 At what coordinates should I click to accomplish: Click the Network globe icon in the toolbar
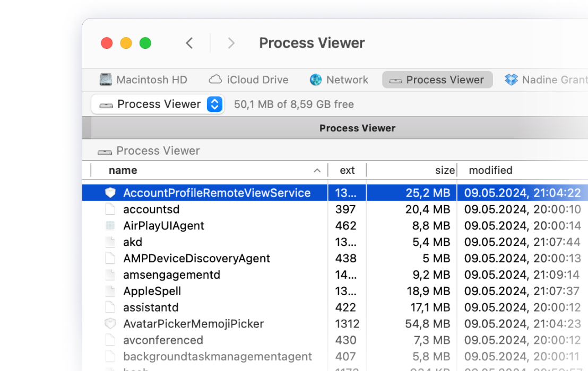pyautogui.click(x=316, y=79)
